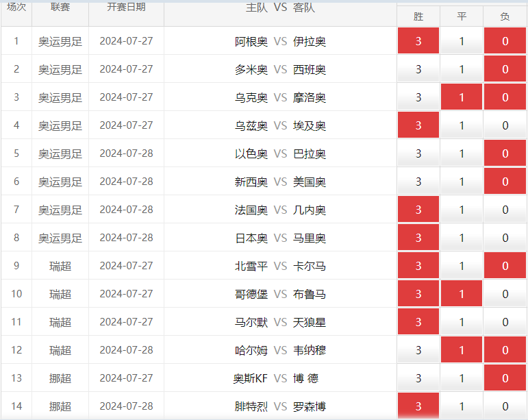This screenshot has width=528, height=420.
Task: Deselect loss 0 for 新西奥 VS 美国奥
Action: tap(505, 182)
